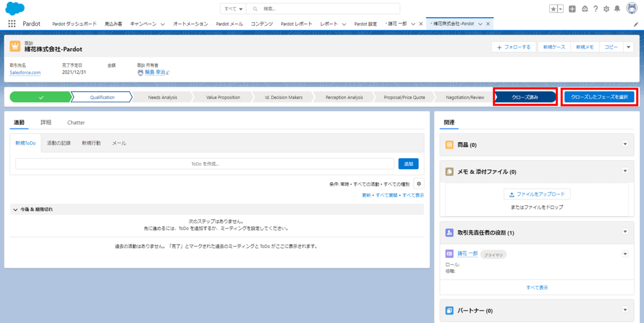Close the 緒花株式会社-Pardot tab
Image resolution: width=644 pixels, height=323 pixels.
[488, 24]
